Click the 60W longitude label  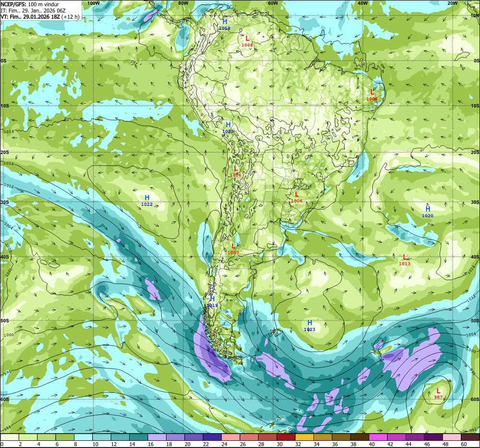(273, 3)
